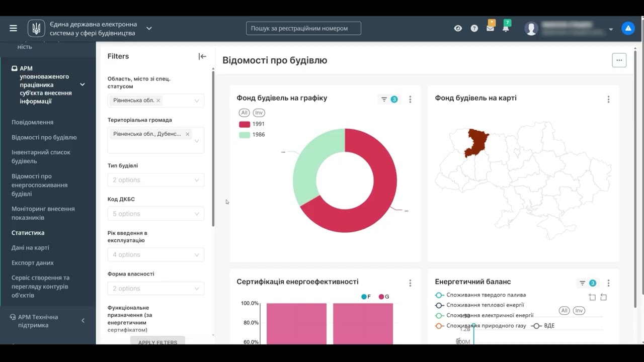Screen dimensions: 644x362
Task: Click the filters panel scrollbar
Action: [213, 148]
